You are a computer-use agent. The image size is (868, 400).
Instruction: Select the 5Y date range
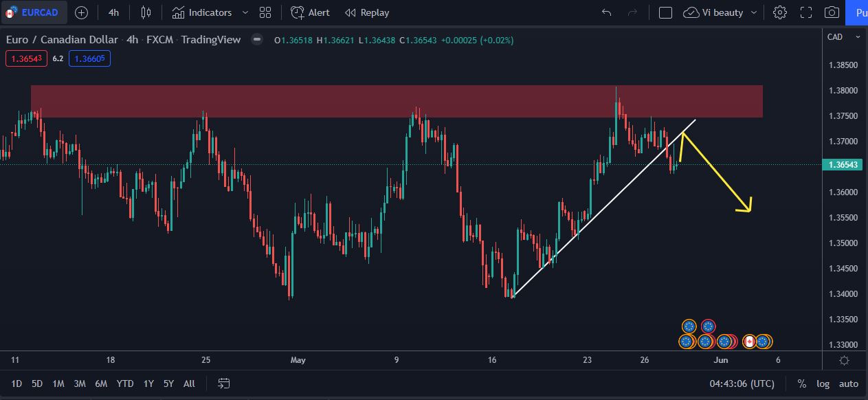tap(168, 384)
